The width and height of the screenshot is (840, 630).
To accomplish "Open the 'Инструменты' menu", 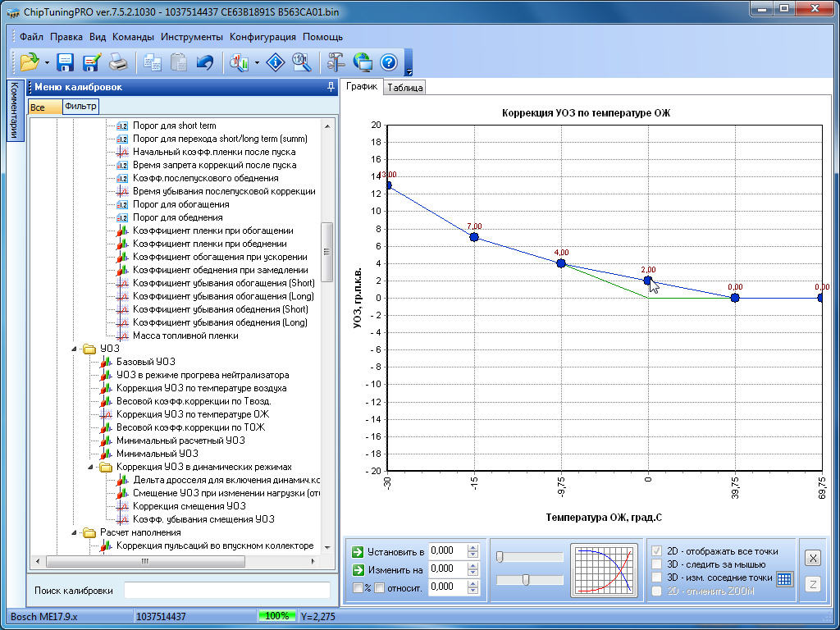I will click(192, 37).
